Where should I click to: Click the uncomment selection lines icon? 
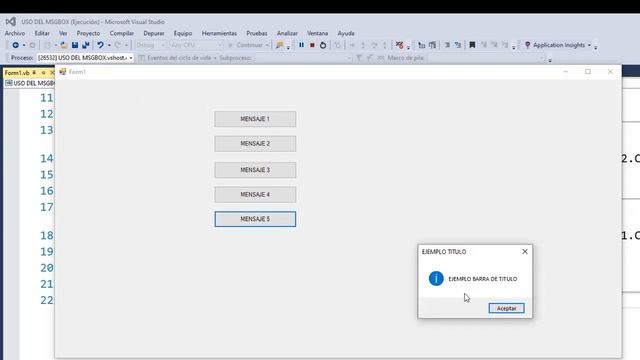pos(458,45)
